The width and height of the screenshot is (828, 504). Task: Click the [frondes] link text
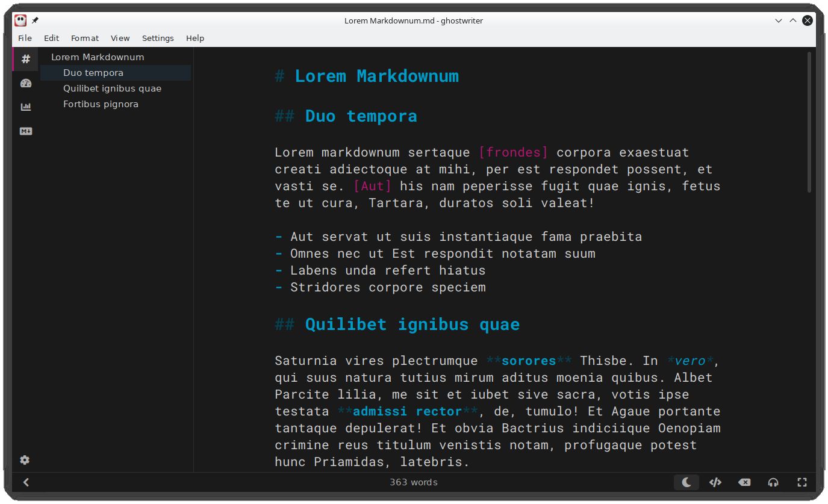[x=514, y=152]
